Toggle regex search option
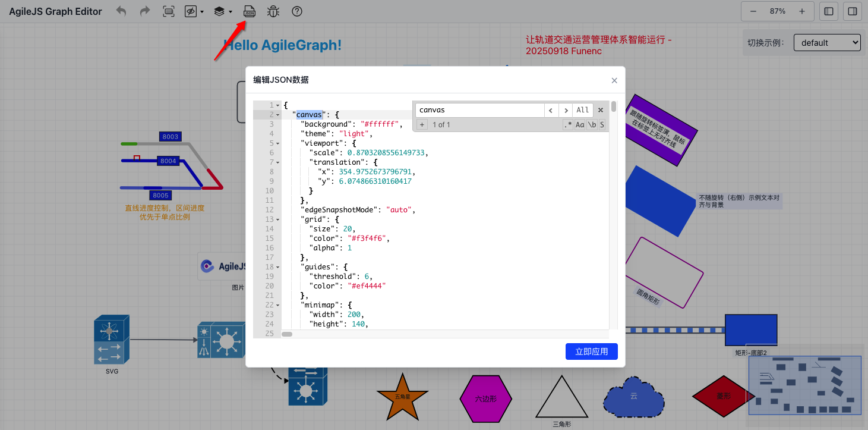 coord(568,125)
